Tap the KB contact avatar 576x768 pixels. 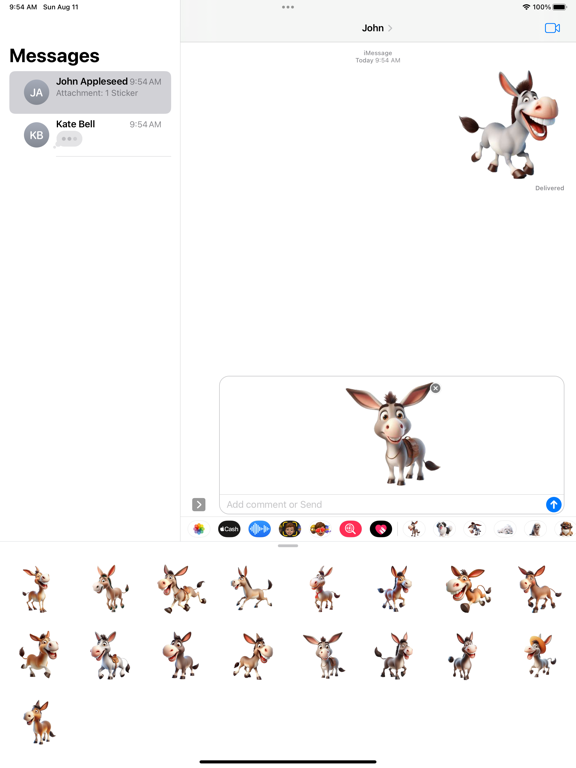(37, 135)
